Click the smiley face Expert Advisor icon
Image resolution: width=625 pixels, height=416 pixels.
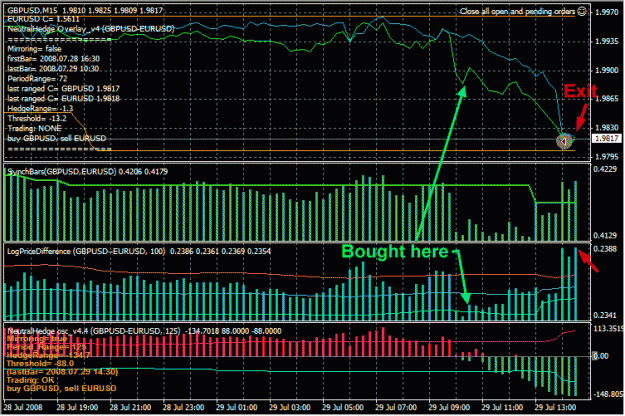582,12
